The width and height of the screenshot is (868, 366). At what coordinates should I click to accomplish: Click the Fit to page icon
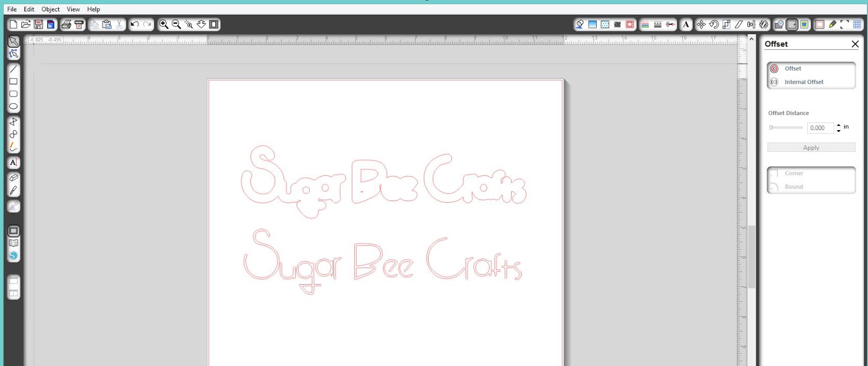(x=214, y=24)
